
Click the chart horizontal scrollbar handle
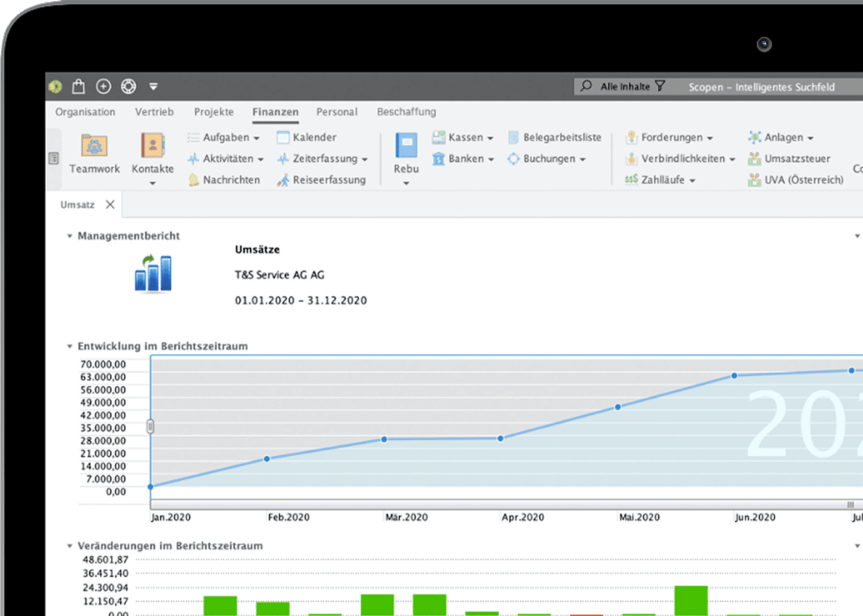[850, 505]
